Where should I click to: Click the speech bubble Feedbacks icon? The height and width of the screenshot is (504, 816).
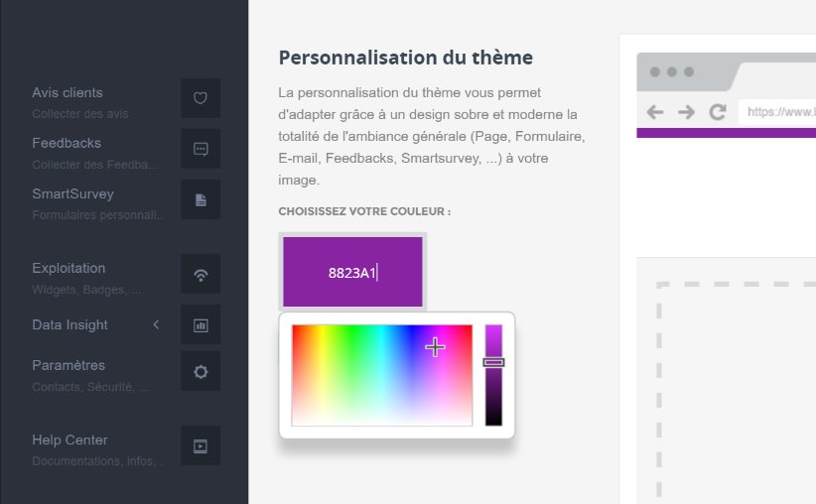click(x=201, y=149)
